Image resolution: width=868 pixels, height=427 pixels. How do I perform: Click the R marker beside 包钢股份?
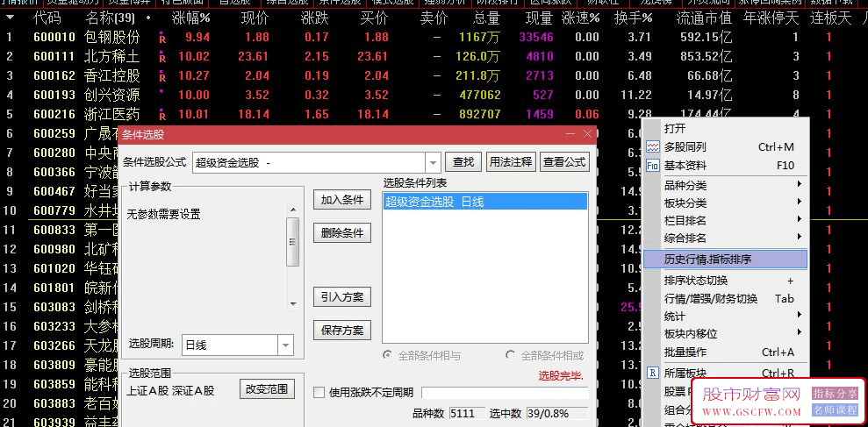(x=162, y=39)
